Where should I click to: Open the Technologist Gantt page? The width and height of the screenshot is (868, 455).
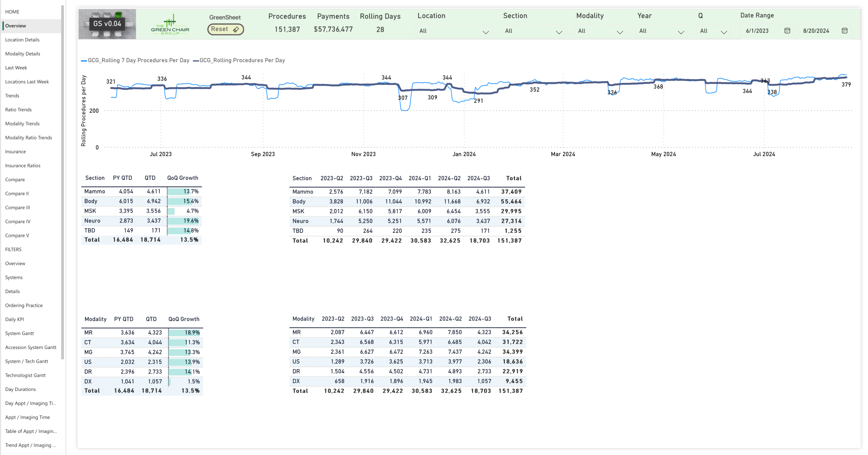(25, 375)
